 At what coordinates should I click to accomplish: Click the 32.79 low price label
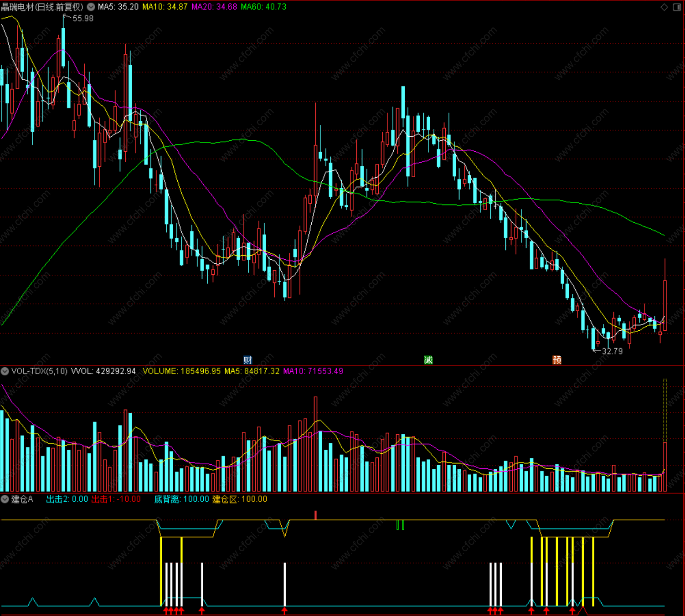click(x=612, y=351)
